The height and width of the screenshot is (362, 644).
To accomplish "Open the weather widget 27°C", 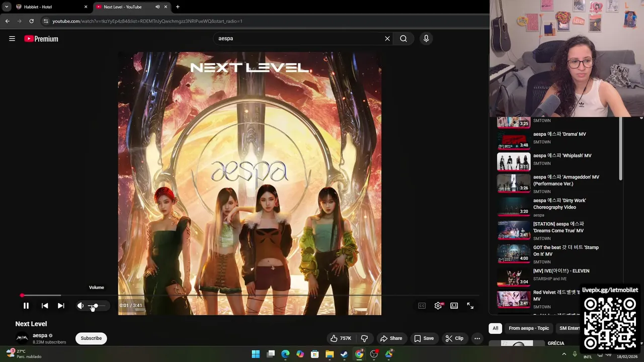I will pos(24,354).
